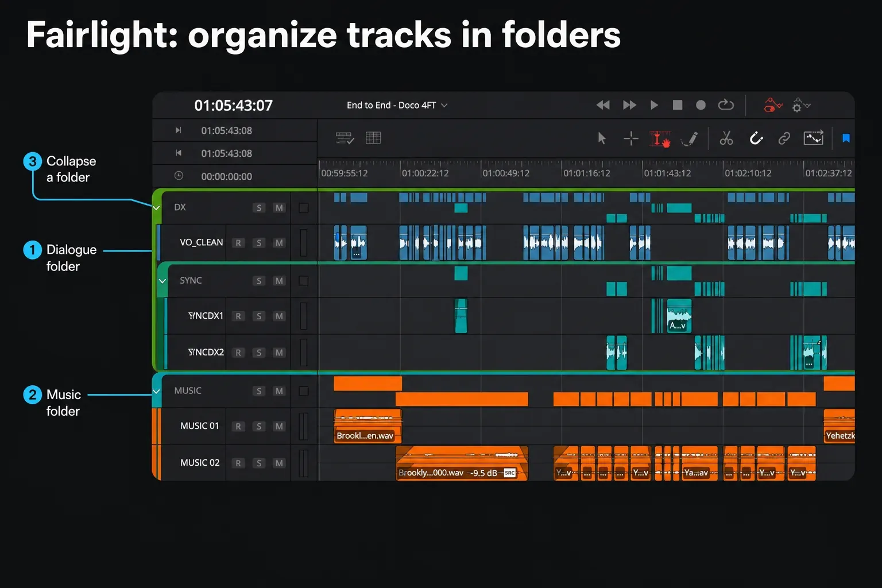Viewport: 882px width, 588px height.
Task: Select the pencil draw tool
Action: point(690,138)
